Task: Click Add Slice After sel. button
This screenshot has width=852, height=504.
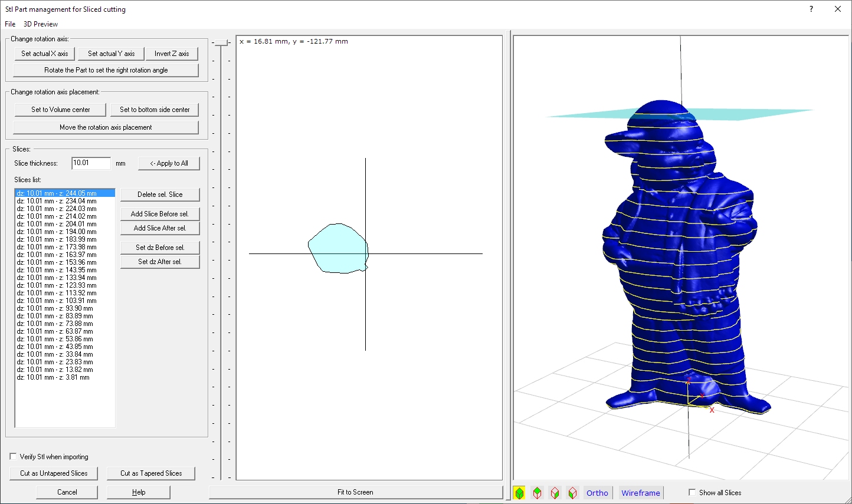Action: point(160,228)
